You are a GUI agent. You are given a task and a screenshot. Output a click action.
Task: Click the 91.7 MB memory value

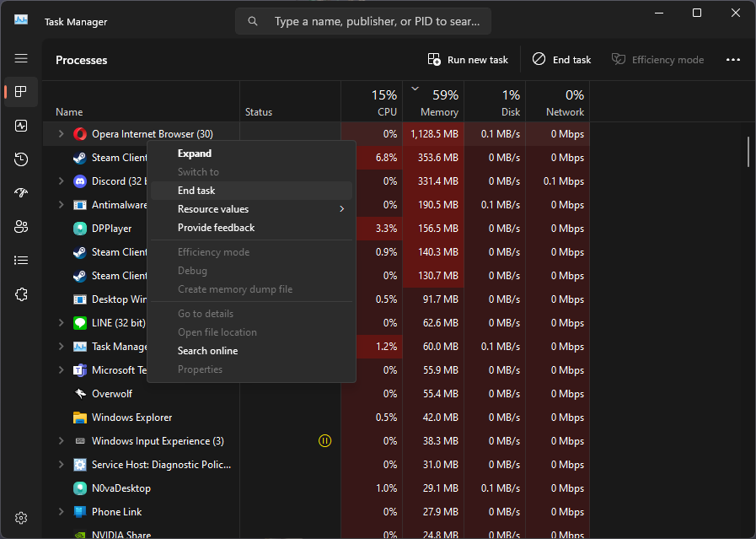[441, 299]
